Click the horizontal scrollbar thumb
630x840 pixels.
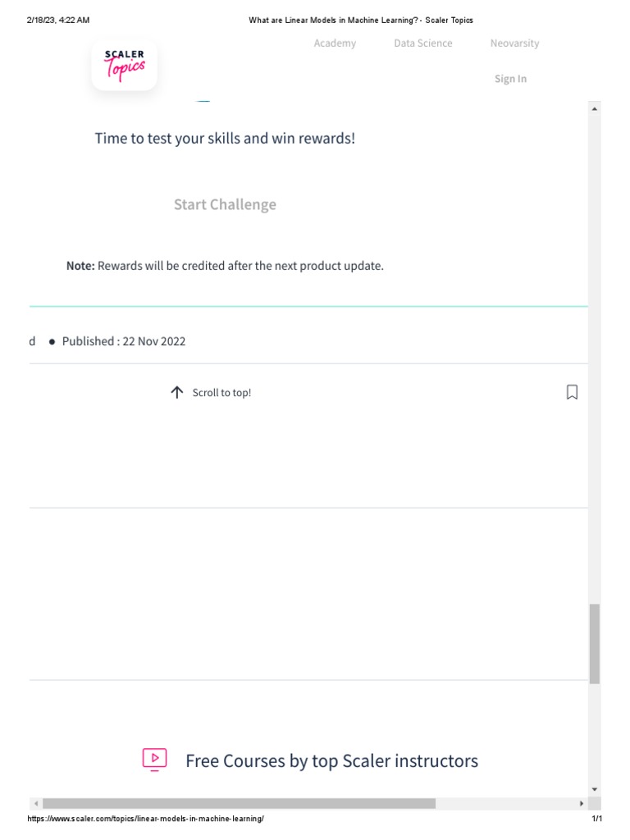pos(239,804)
